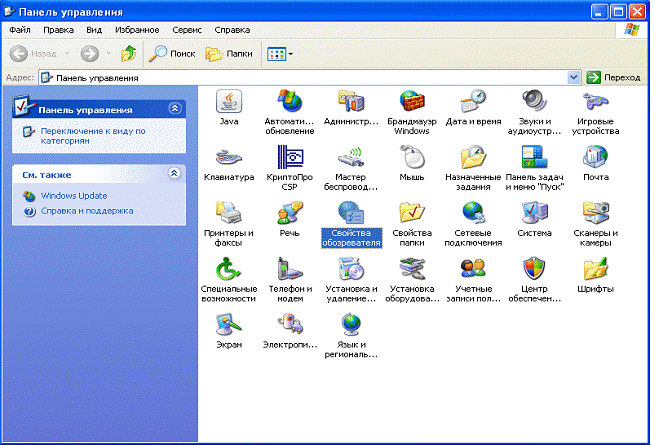Image resolution: width=654 pixels, height=445 pixels.
Task: Collapse the См. также section
Action: [174, 173]
